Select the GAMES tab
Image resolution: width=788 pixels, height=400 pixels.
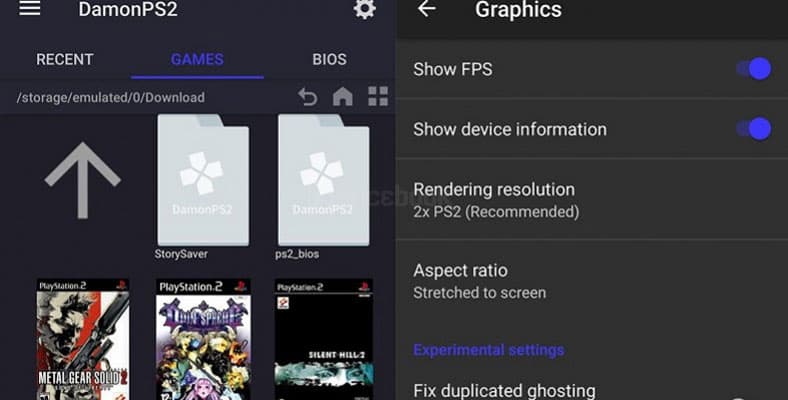pos(197,59)
